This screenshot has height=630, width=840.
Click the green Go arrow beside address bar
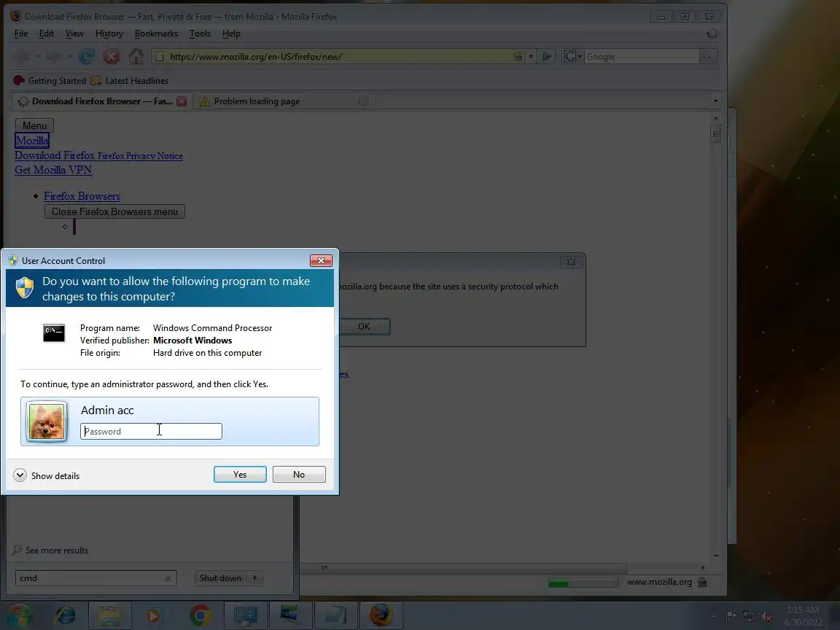point(547,56)
